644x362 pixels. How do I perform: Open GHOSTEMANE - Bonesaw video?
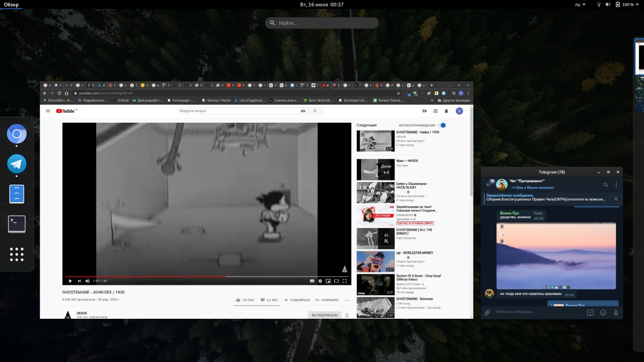pos(375,308)
